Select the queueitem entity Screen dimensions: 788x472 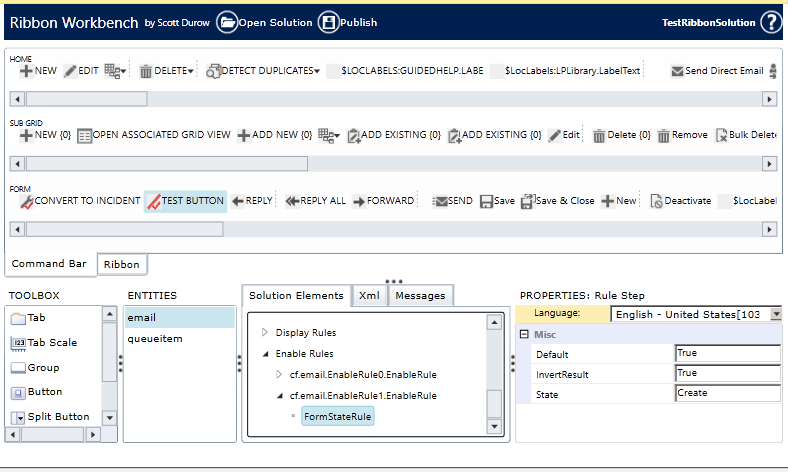179,339
